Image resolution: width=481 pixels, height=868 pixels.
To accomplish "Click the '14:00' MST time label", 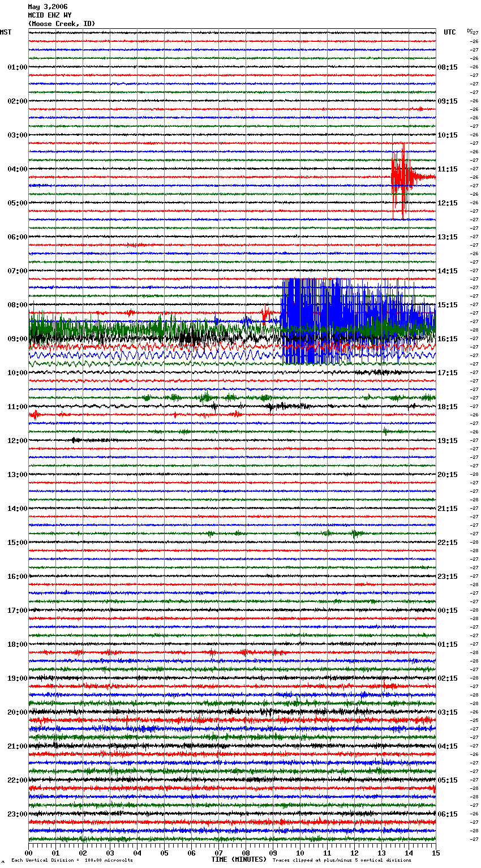I will click(x=18, y=509).
